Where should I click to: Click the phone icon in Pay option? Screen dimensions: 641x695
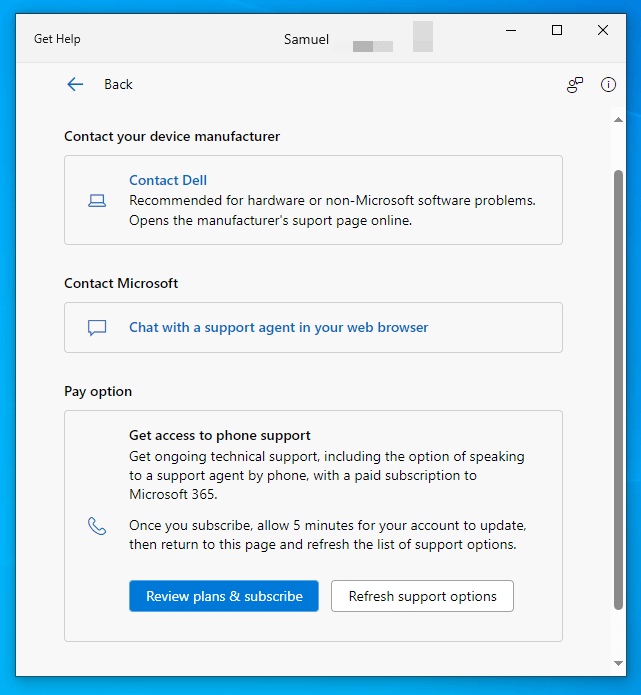tap(97, 526)
